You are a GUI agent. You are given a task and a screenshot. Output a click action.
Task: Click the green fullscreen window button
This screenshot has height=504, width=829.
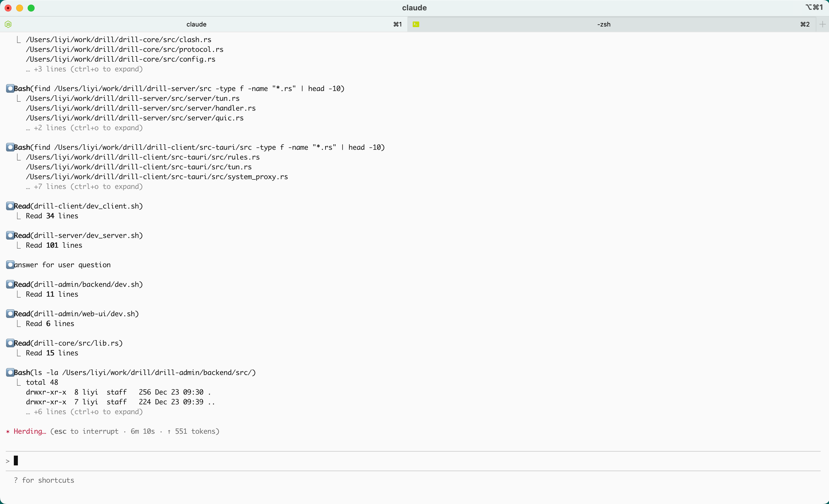point(31,8)
